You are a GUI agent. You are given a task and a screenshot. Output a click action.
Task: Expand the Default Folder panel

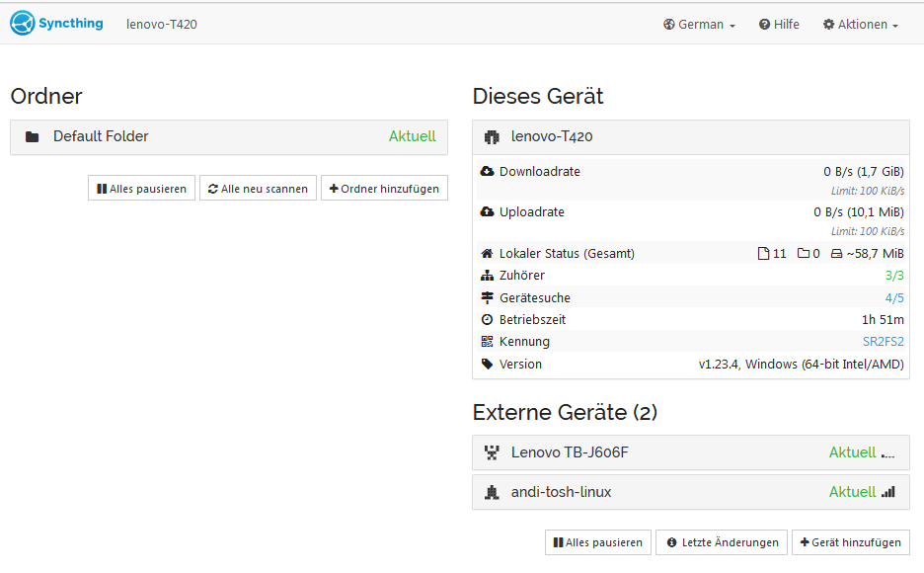tap(229, 136)
